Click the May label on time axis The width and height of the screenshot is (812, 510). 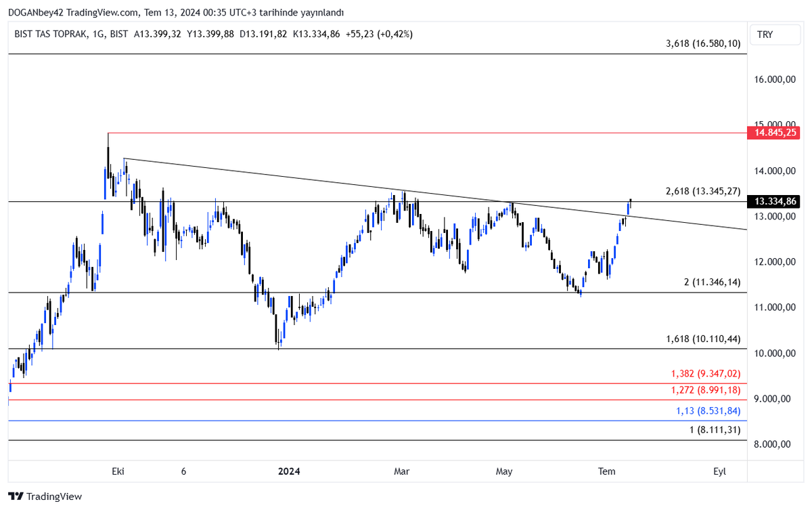(x=504, y=471)
